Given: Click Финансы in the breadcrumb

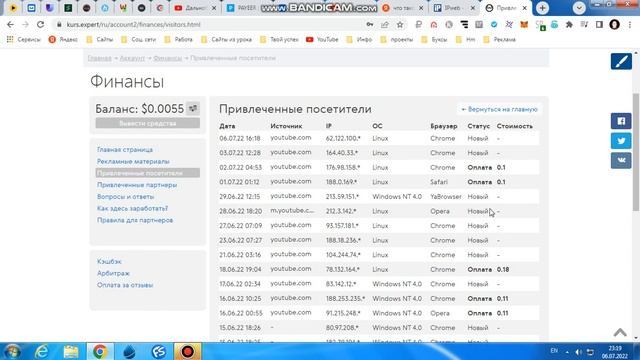Looking at the screenshot, I should click(x=167, y=58).
